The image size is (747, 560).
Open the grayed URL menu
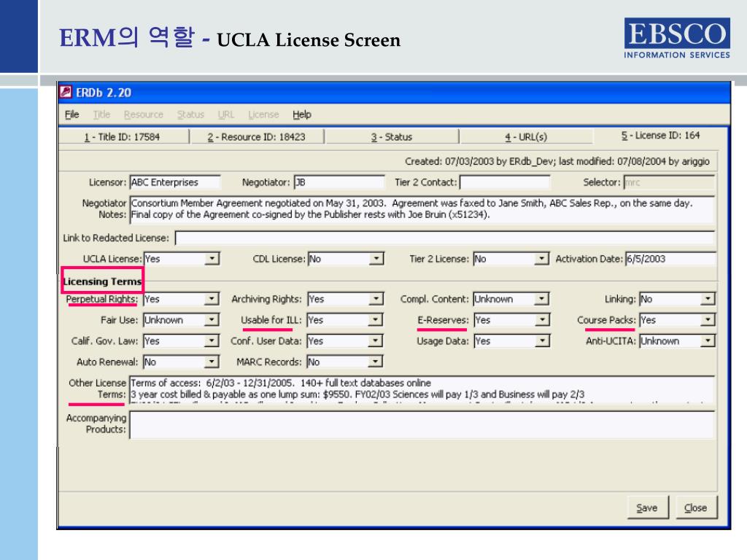(226, 114)
